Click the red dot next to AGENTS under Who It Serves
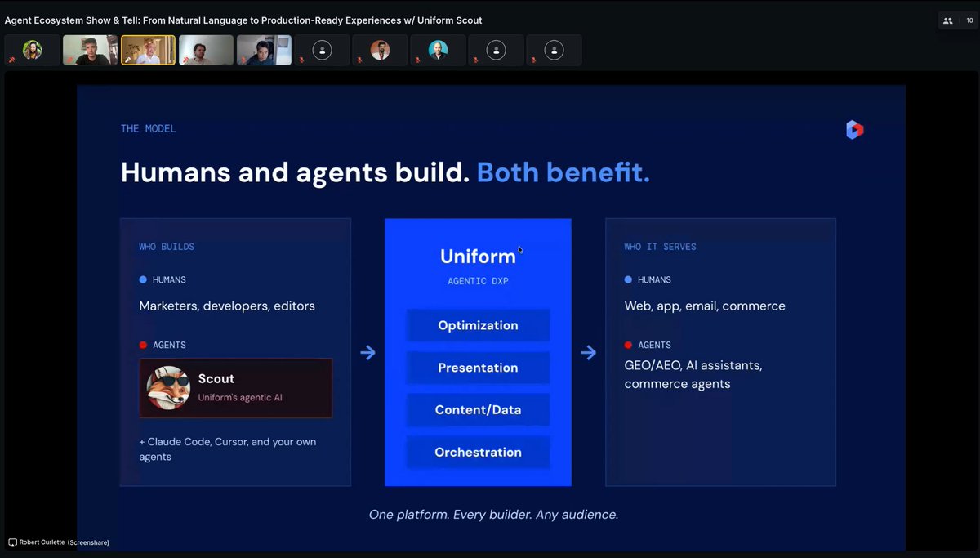Viewport: 980px width, 558px height. [628, 345]
